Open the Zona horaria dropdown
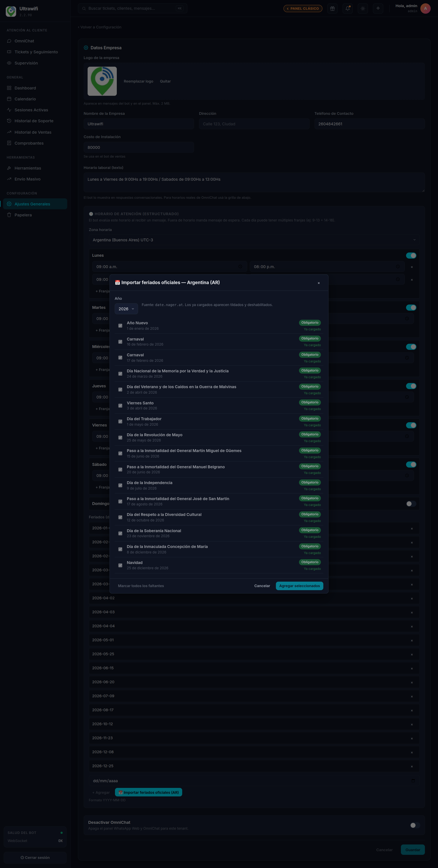438x868 pixels. [x=254, y=240]
